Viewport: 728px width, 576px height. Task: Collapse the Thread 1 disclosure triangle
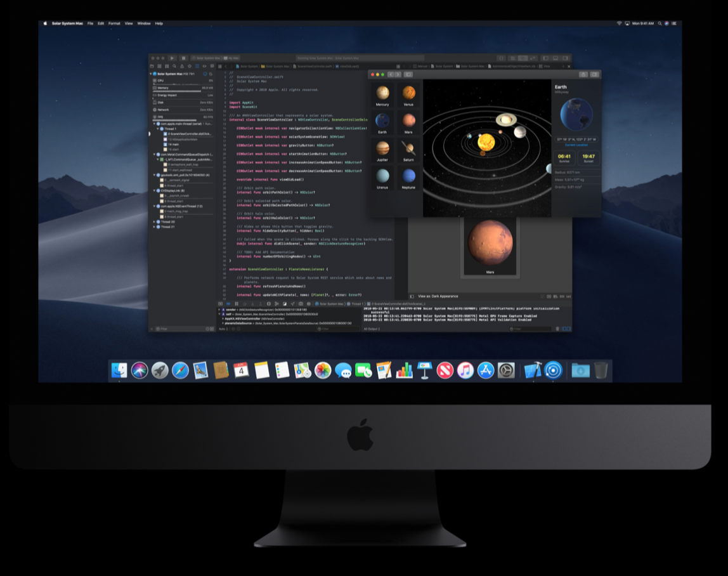158,129
